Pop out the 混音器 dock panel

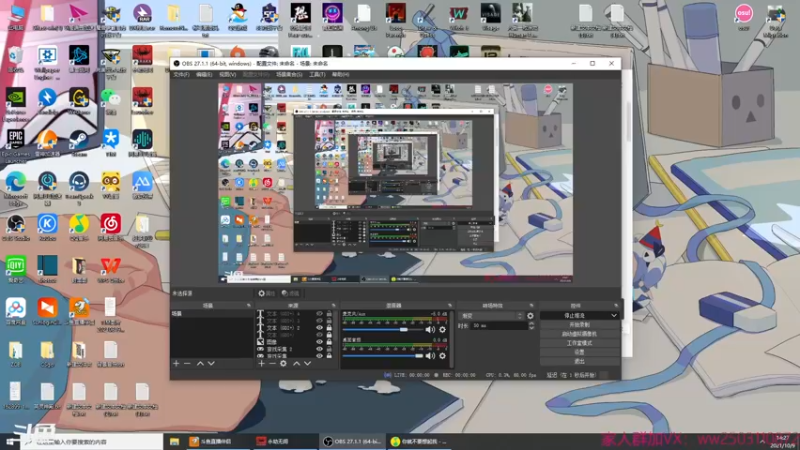449,306
